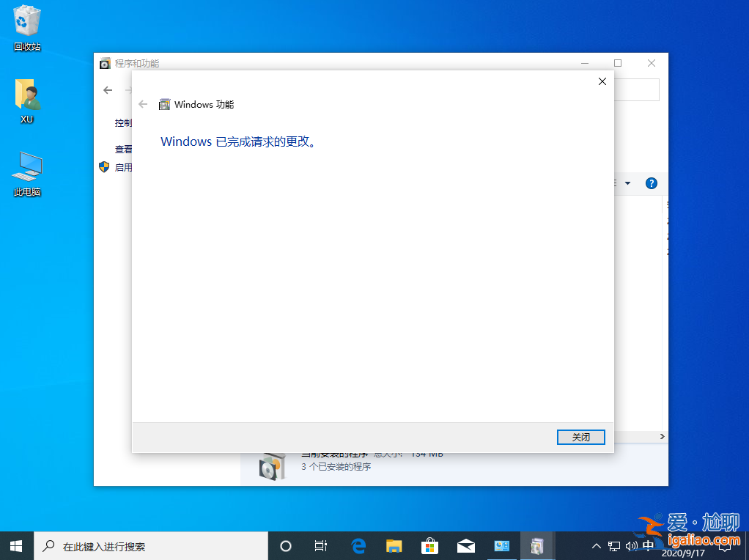749x560 pixels.
Task: Click the Task View icon on the taskbar
Action: pyautogui.click(x=320, y=545)
